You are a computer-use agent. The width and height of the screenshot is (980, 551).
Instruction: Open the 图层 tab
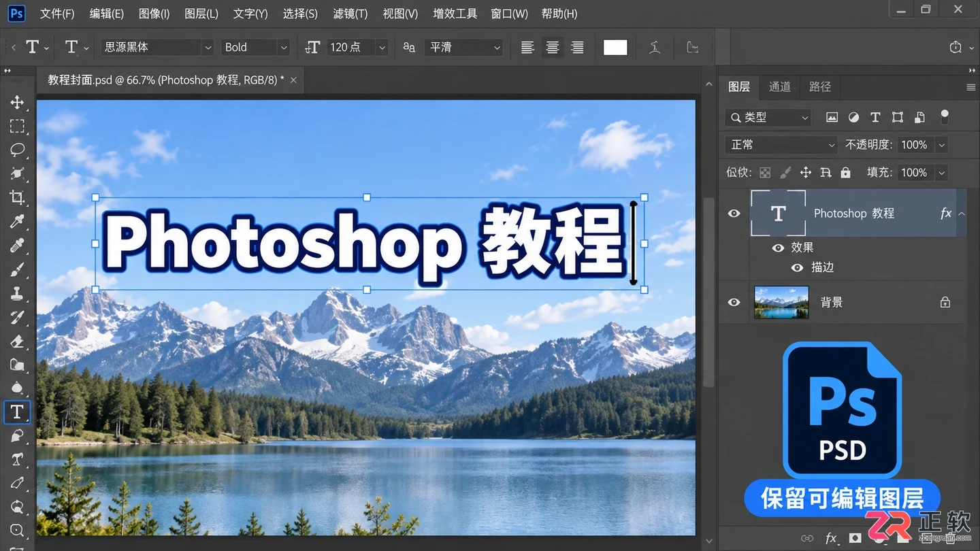pos(739,86)
